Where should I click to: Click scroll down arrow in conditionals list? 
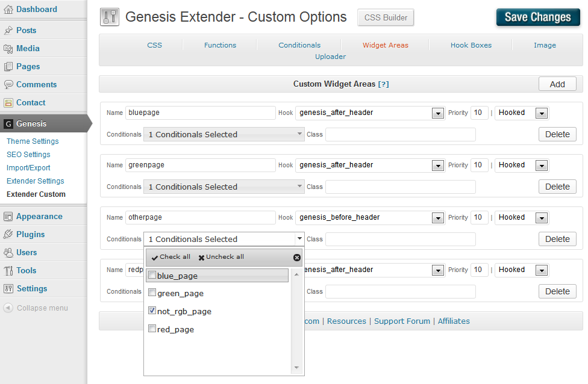(296, 368)
